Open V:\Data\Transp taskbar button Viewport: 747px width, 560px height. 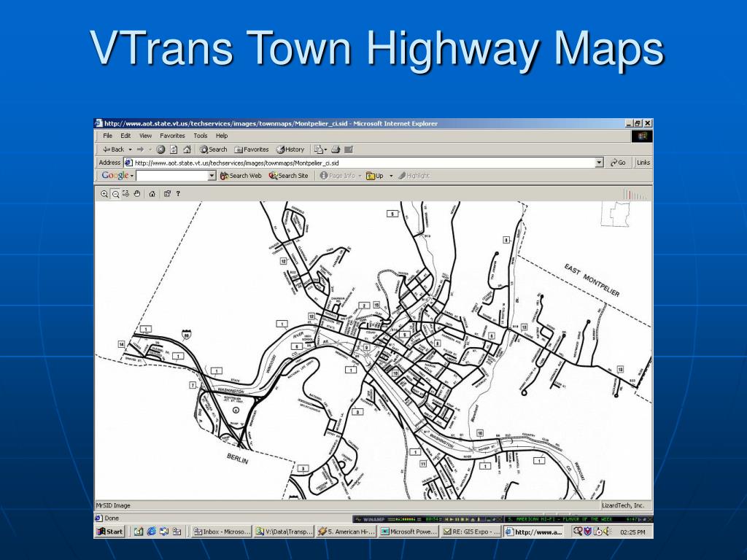point(284,532)
